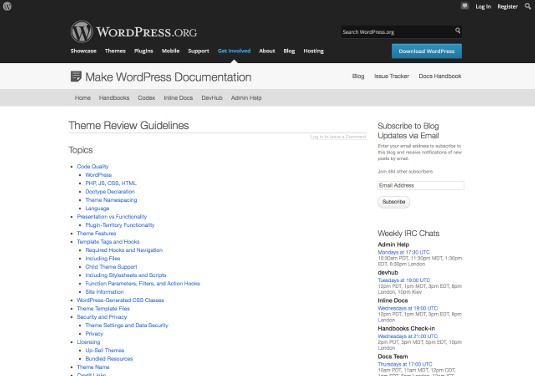Screen dimensions: 535x376
Task: Open Tuesdays at 19:00 UTC chat link
Action: pos(404,280)
